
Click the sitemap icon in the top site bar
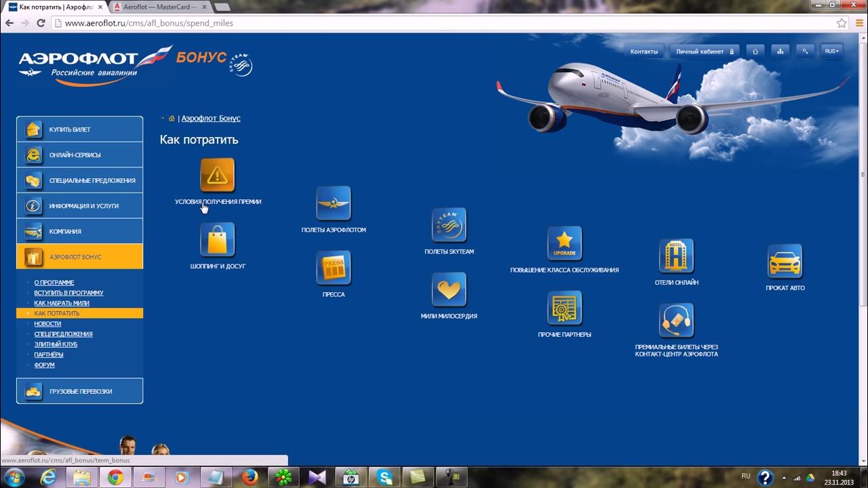780,52
